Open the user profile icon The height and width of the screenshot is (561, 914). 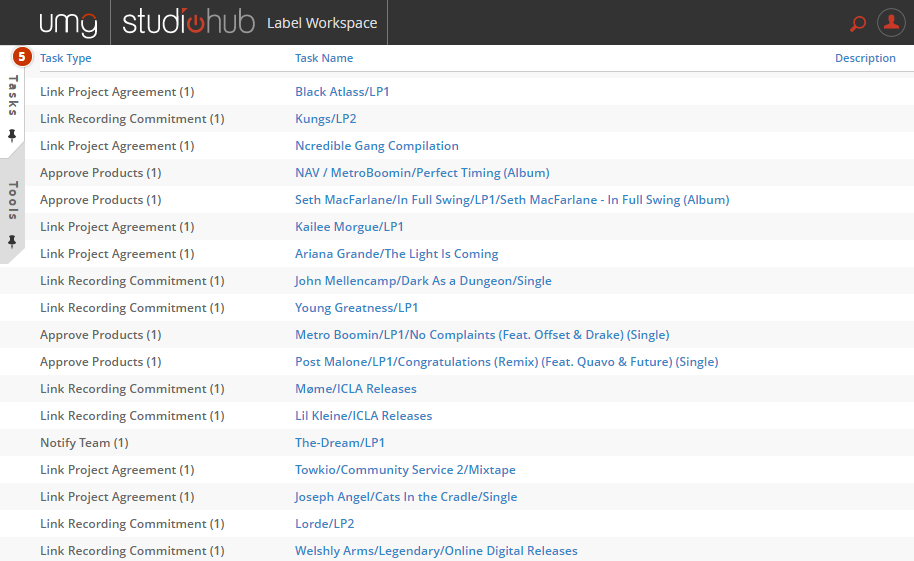890,23
